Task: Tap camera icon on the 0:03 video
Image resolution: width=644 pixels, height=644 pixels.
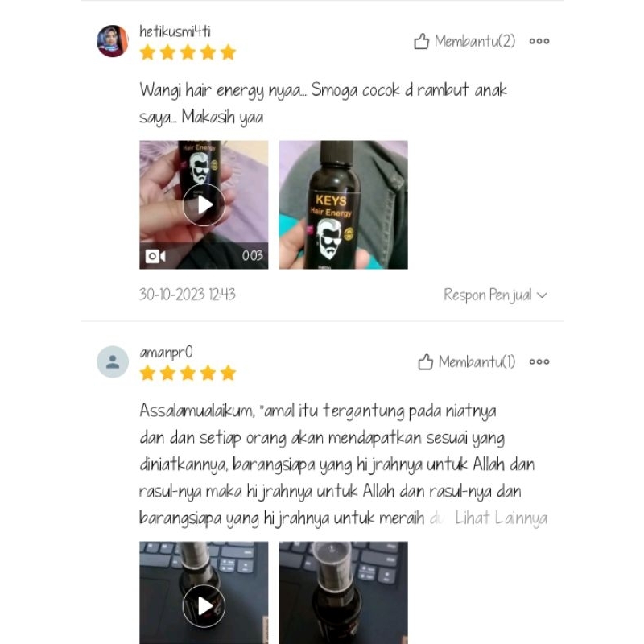Action: point(155,256)
